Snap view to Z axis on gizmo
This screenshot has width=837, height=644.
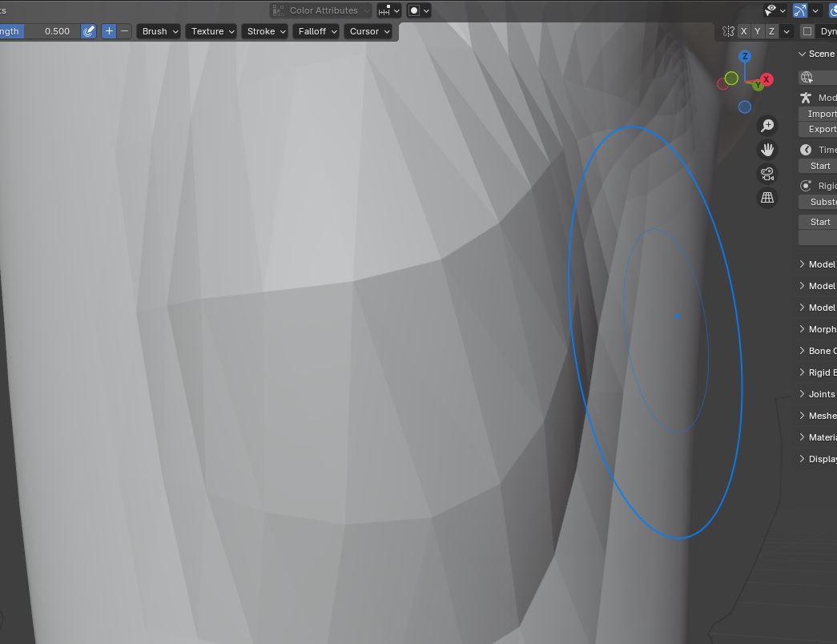pos(745,56)
